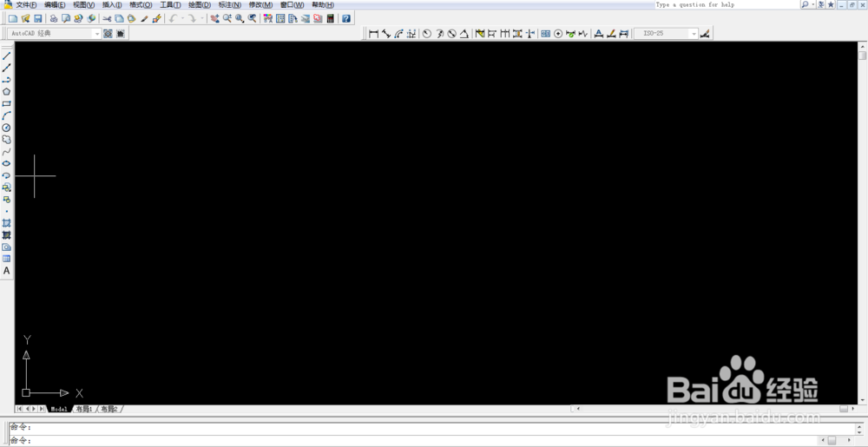Select the Ellipse Arc tool
868x447 pixels.
[7, 175]
